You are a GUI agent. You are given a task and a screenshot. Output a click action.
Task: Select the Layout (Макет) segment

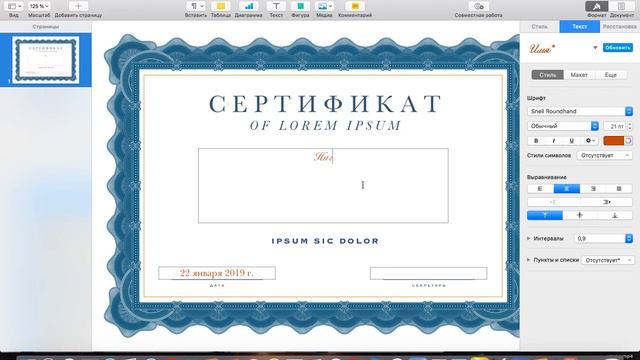click(x=579, y=75)
